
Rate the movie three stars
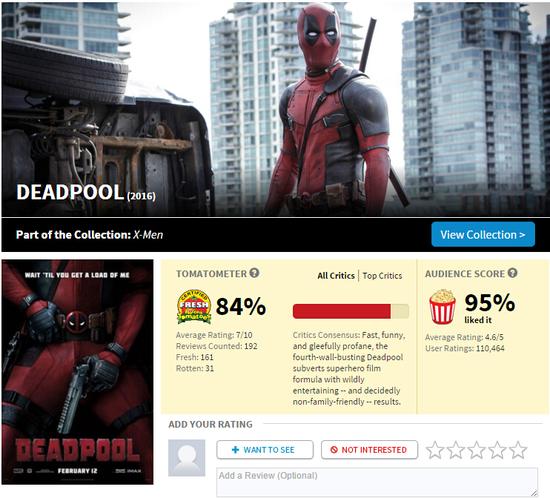pos(476,450)
